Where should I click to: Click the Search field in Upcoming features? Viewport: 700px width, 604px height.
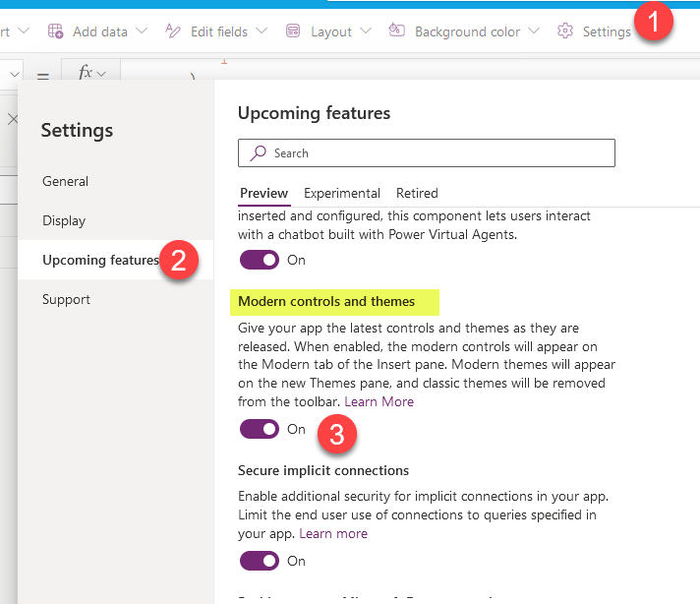[x=433, y=153]
